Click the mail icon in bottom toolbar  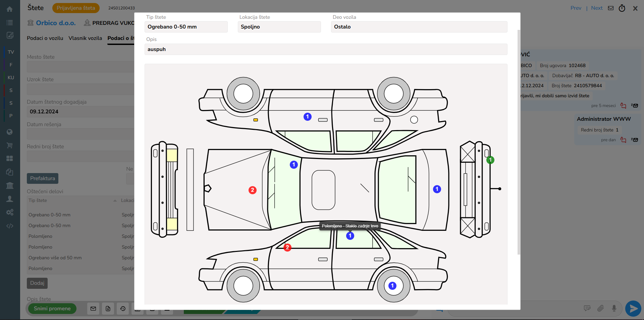click(x=93, y=309)
